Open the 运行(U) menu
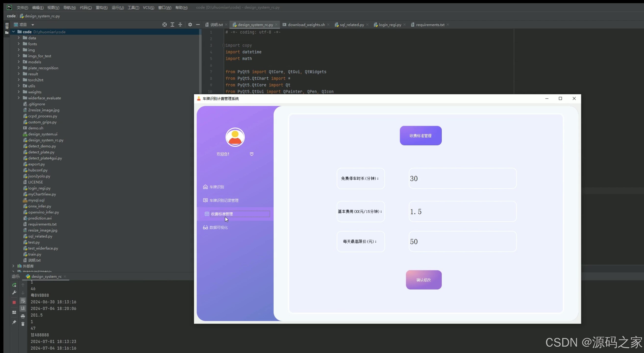This screenshot has width=644, height=353. click(x=117, y=8)
